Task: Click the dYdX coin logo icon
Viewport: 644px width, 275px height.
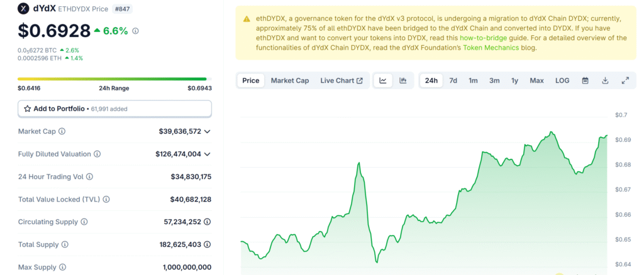Action: coord(24,9)
